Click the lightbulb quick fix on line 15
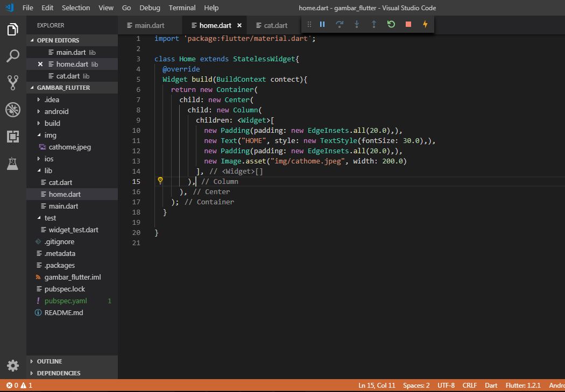Viewport: 565px width, 392px height. point(160,181)
